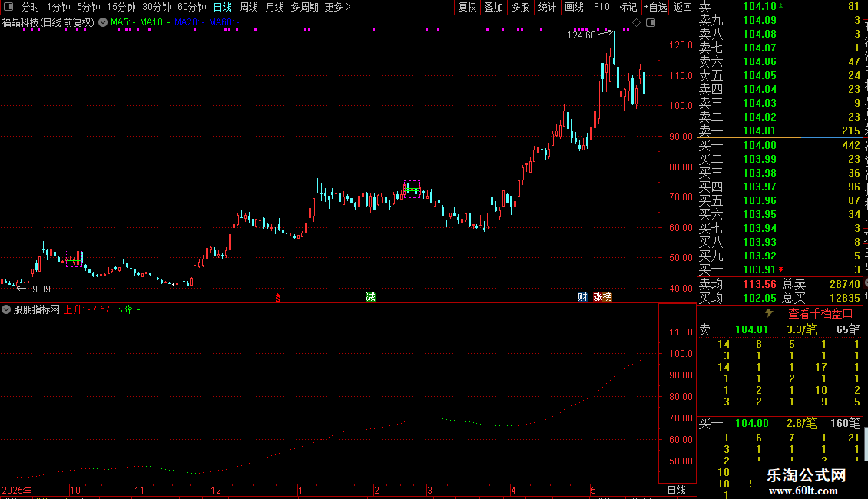Image resolution: width=868 pixels, height=499 pixels.
Task: Open the 统计 statistics tool
Action: click(547, 7)
